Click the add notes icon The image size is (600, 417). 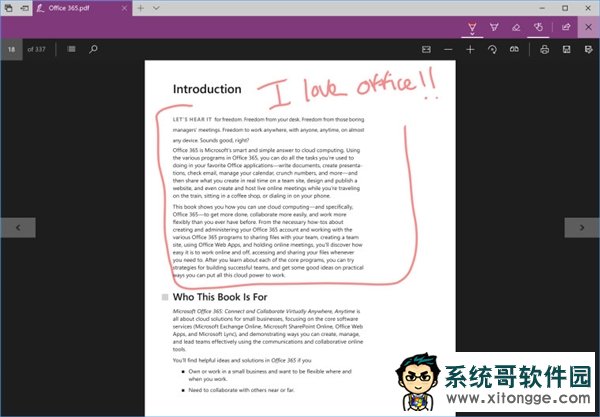(589, 49)
